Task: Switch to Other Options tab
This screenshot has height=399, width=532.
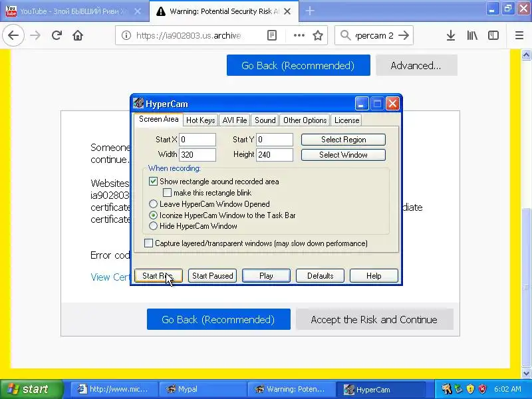Action: tap(305, 120)
